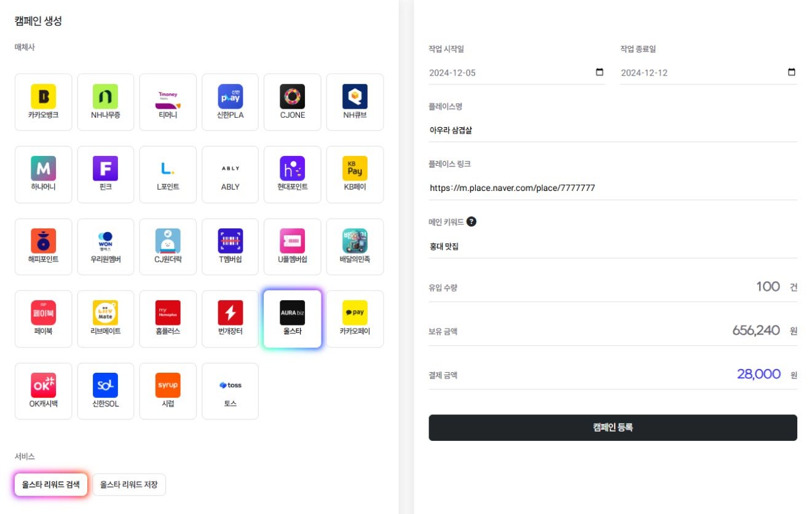Click the 유입 수량 value 100
This screenshot has height=514, width=812.
768,287
